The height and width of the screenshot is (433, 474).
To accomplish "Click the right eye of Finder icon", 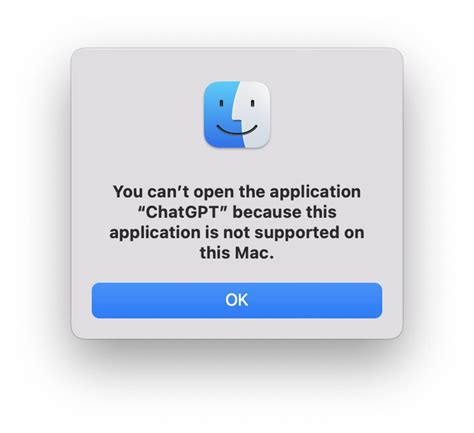I will (252, 103).
